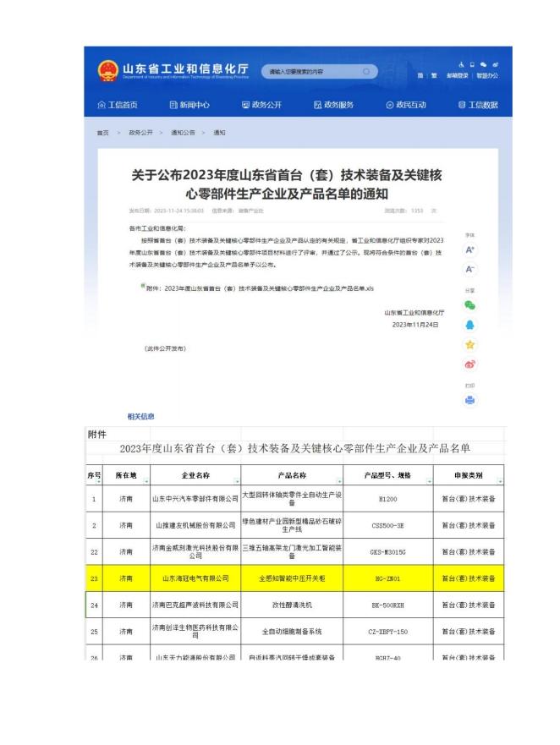This screenshot has height=745, width=560.
Task: Open the 申报类别 column filter dropdown
Action: click(500, 481)
